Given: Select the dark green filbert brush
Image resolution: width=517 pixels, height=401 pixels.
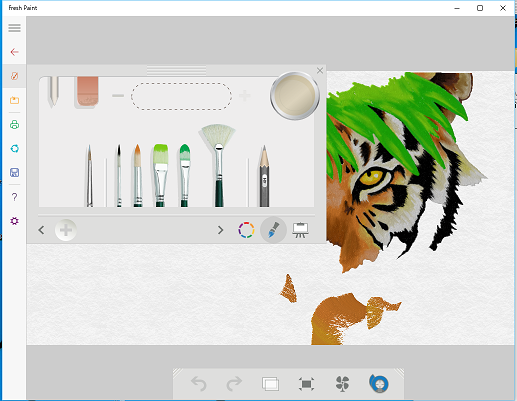Looking at the screenshot, I should pos(185,176).
